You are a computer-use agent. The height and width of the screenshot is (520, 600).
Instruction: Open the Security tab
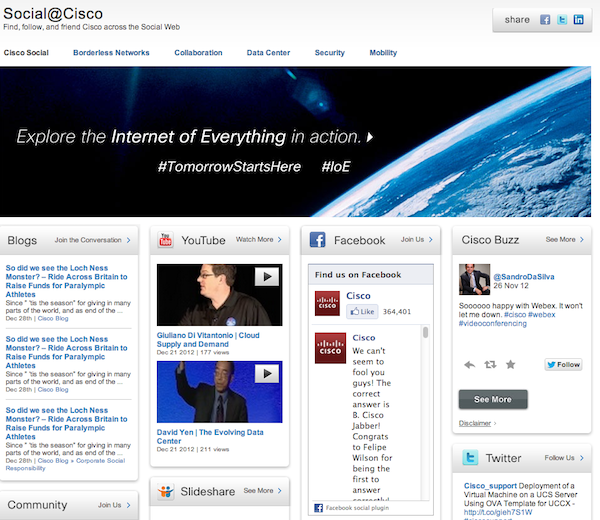(x=329, y=53)
